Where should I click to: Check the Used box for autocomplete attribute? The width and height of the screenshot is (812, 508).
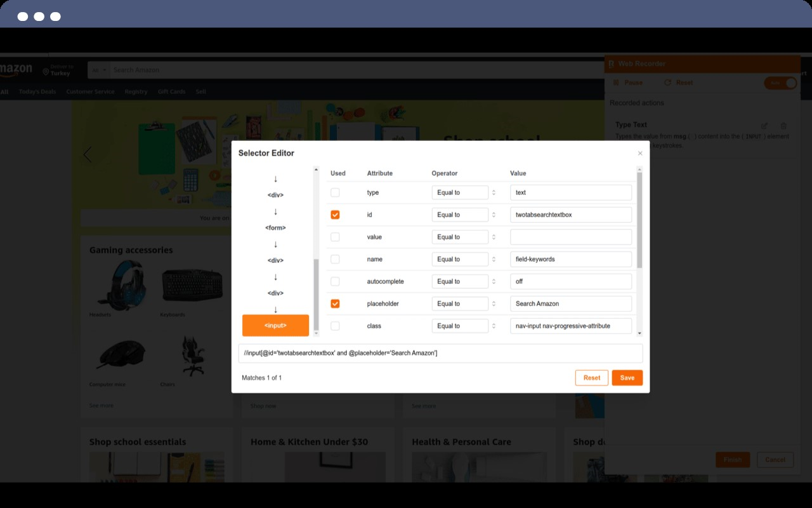point(335,281)
